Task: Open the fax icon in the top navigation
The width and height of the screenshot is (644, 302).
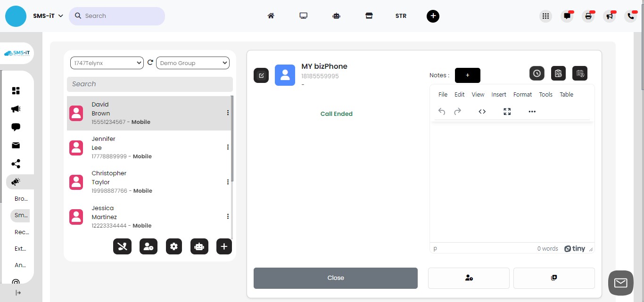Action: pos(588,16)
